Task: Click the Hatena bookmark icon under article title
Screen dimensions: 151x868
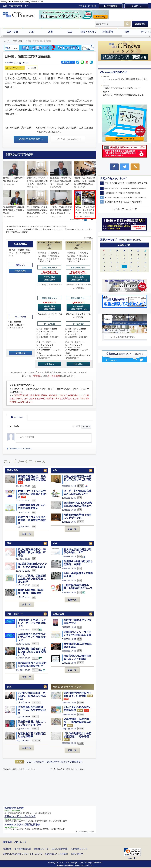Action: click(91, 62)
